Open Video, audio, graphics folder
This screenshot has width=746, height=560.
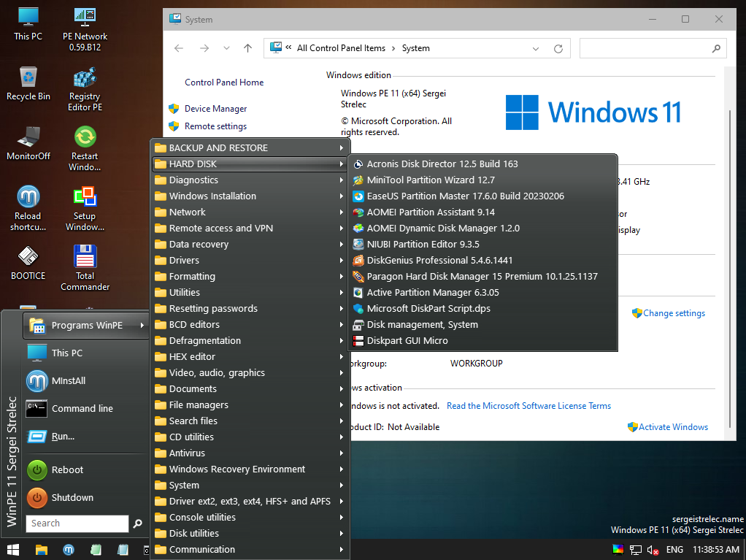click(x=250, y=372)
